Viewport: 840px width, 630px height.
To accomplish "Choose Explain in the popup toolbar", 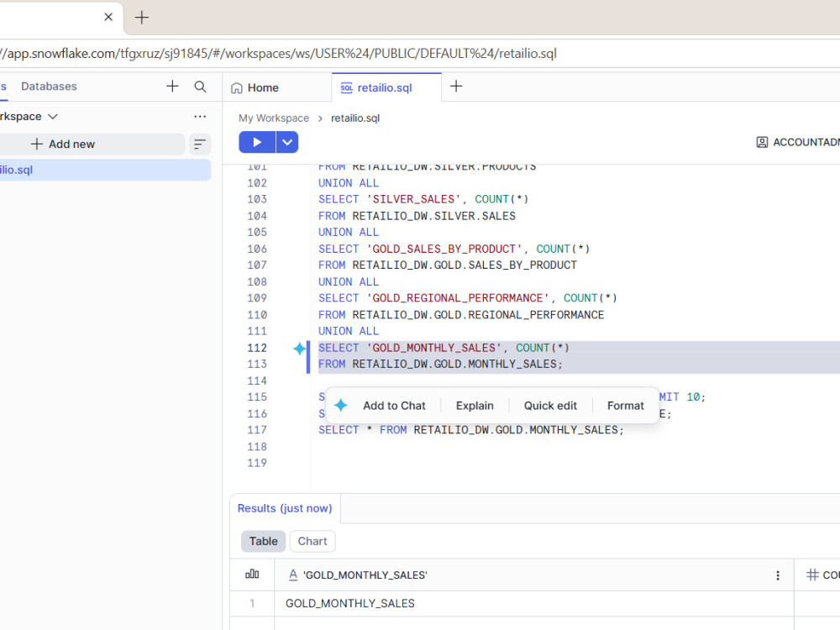I will [x=475, y=406].
